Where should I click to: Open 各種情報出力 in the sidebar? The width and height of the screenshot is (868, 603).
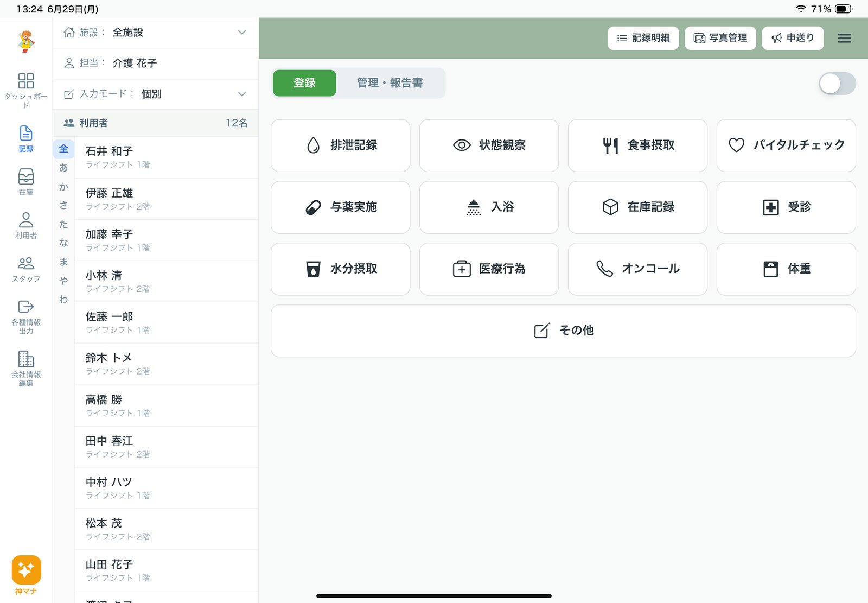pos(26,317)
